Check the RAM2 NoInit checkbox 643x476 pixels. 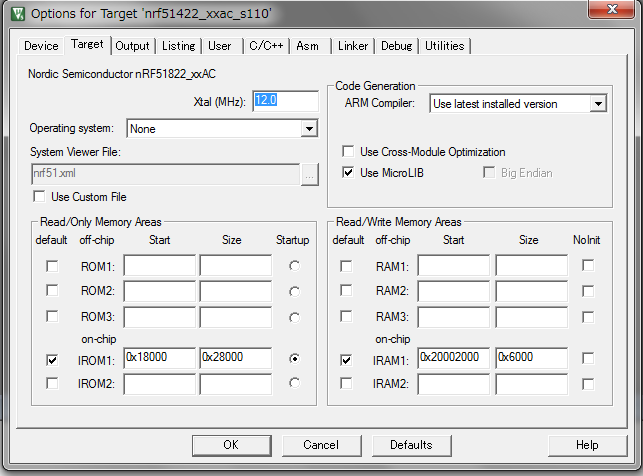[588, 291]
